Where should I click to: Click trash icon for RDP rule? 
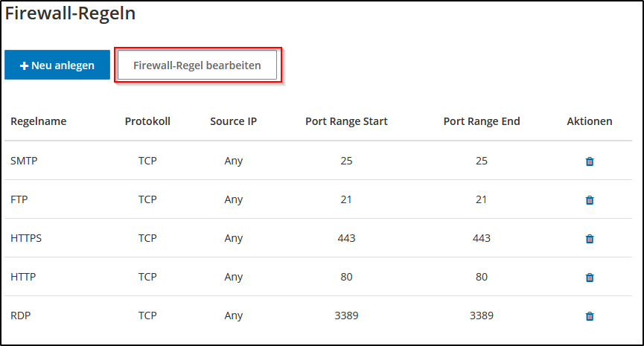(590, 315)
